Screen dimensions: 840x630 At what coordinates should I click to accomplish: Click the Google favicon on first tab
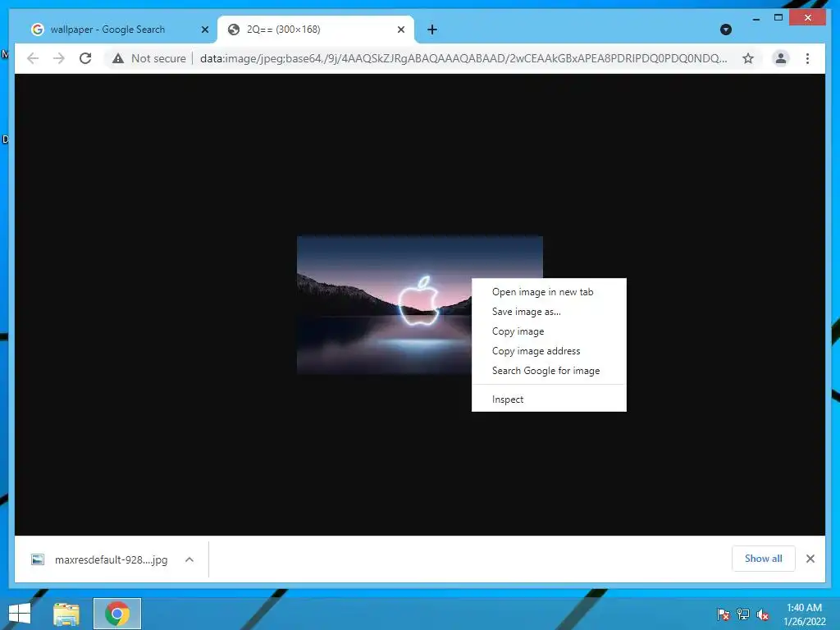point(38,30)
